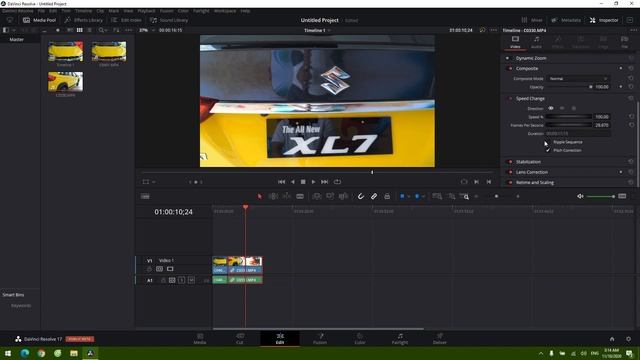640x360 pixels.
Task: Enable the Ripple Sequence checkbox
Action: [548, 142]
